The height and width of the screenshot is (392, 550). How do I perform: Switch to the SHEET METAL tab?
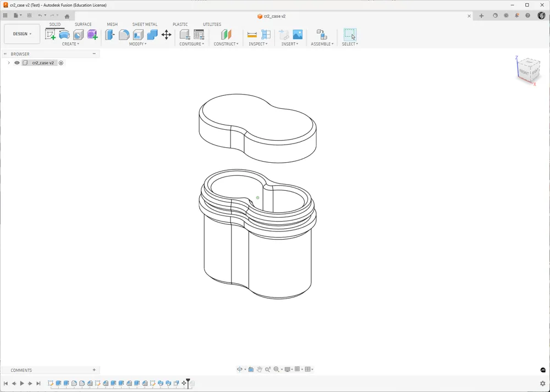tap(144, 24)
